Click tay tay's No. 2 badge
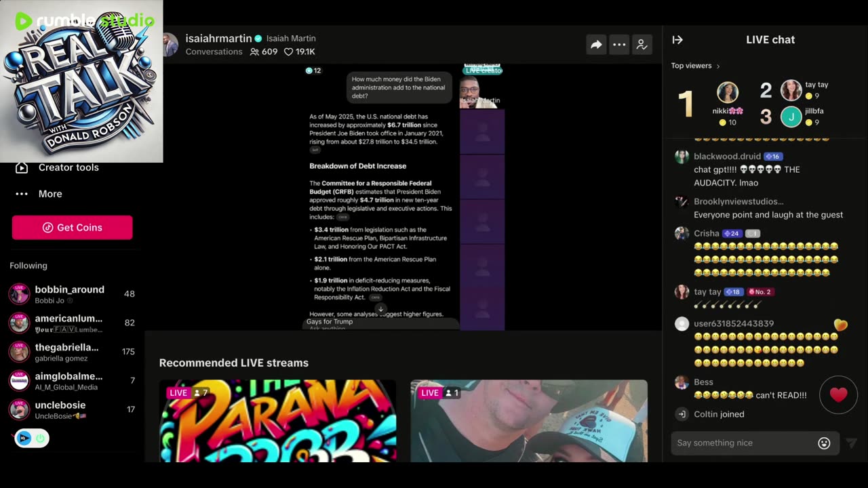This screenshot has height=488, width=868. click(x=759, y=292)
